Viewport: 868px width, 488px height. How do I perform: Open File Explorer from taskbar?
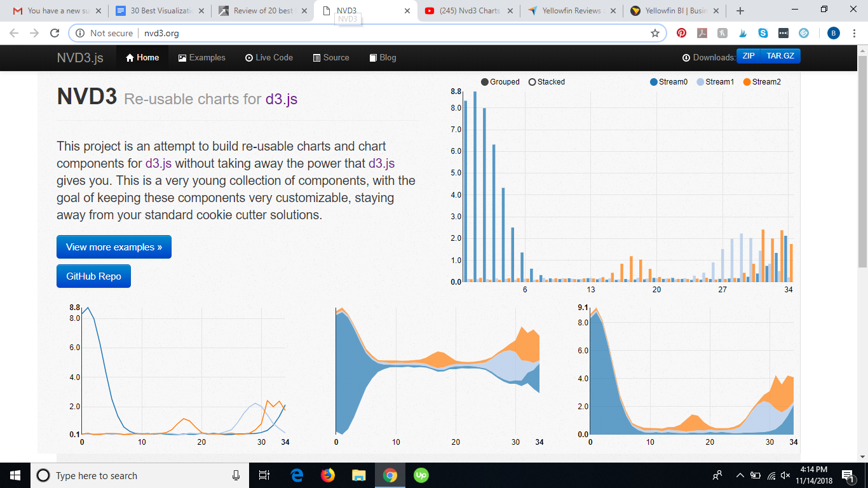359,475
